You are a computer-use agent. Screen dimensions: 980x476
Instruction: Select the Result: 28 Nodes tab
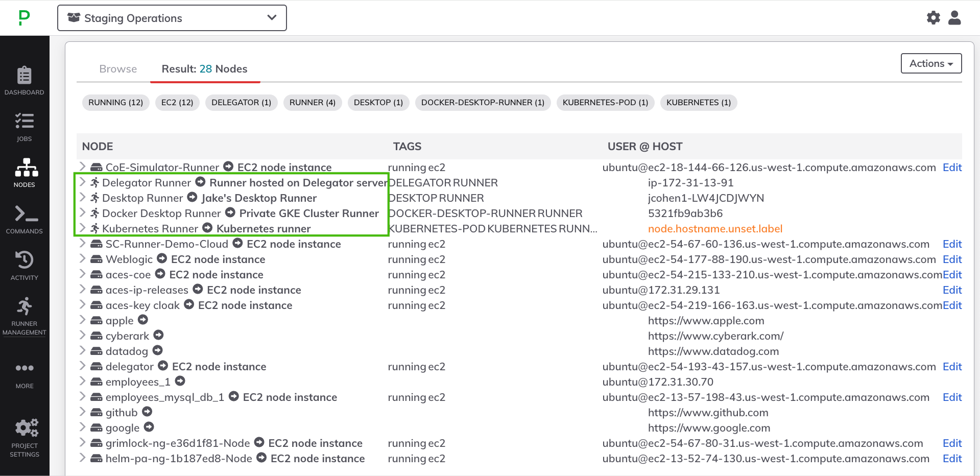click(x=205, y=69)
